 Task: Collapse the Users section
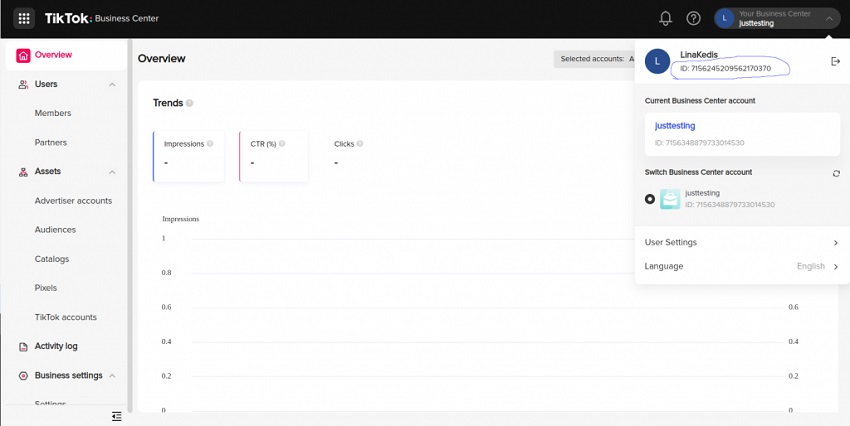pyautogui.click(x=112, y=85)
